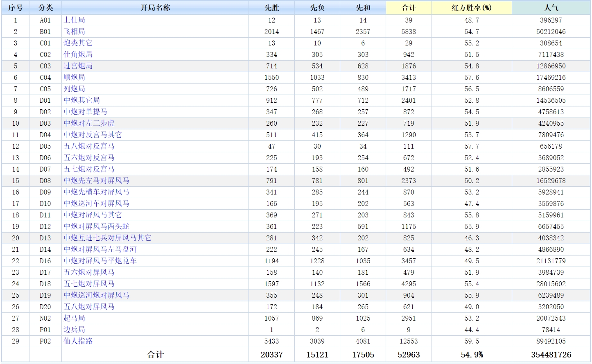Sort by the 先胜 column header
Screen dimensions: 592x364
coord(271,8)
